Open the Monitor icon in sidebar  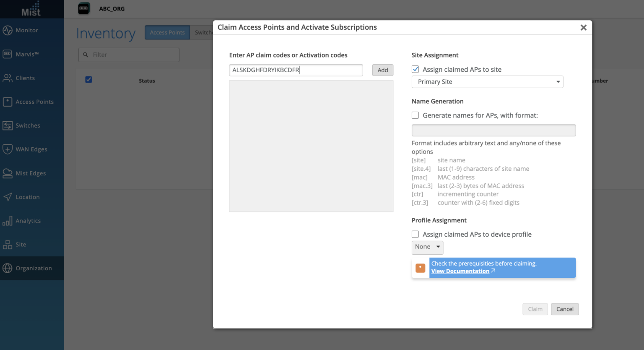(8, 30)
